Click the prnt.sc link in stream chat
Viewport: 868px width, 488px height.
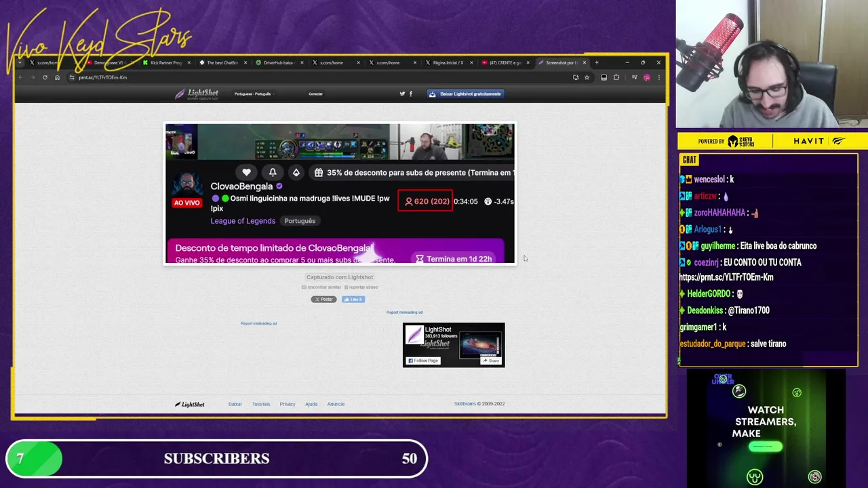point(726,277)
